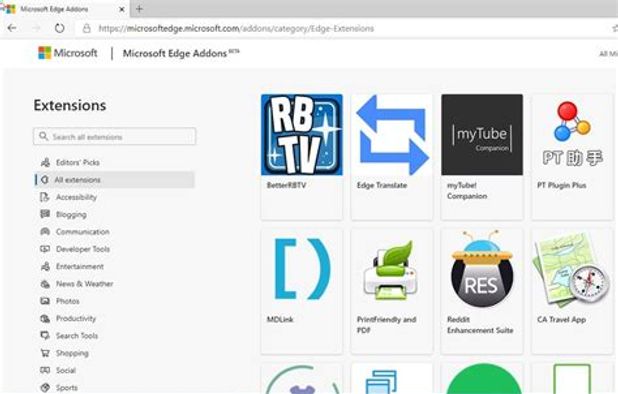The height and width of the screenshot is (394, 618).
Task: Open the Entertainment category
Action: pos(80,266)
